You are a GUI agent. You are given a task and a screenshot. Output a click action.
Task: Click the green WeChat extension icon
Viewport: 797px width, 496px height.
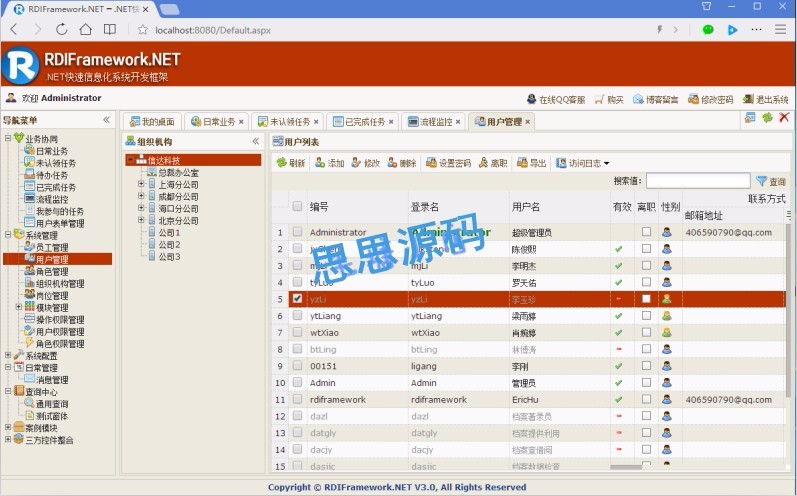click(708, 29)
